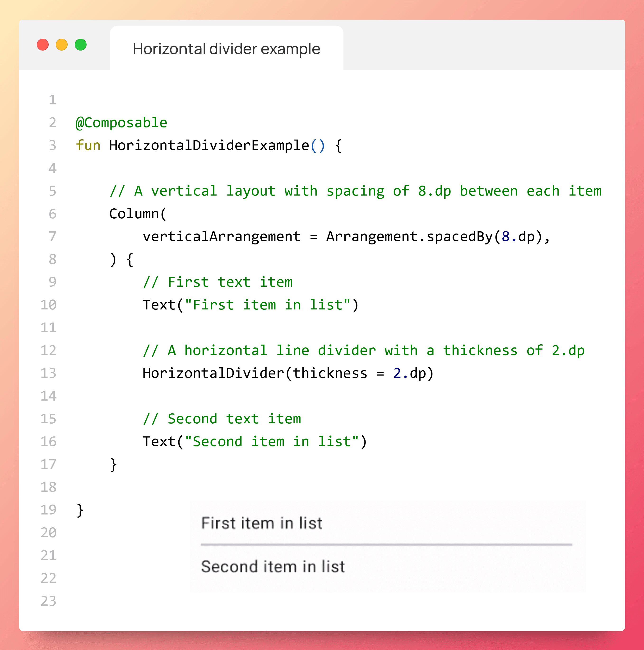Viewport: 644px width, 650px height.
Task: Click the "Second item in list" string literal
Action: [272, 441]
